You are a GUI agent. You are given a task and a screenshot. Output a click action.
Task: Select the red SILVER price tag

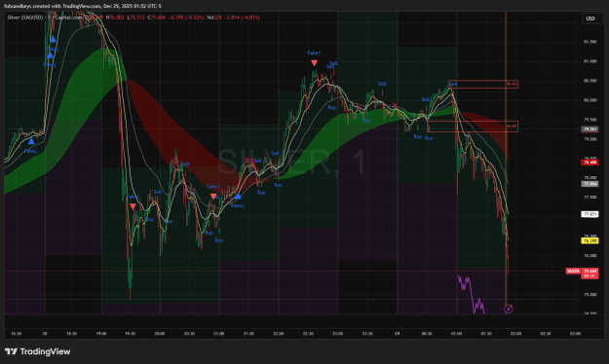(x=573, y=272)
